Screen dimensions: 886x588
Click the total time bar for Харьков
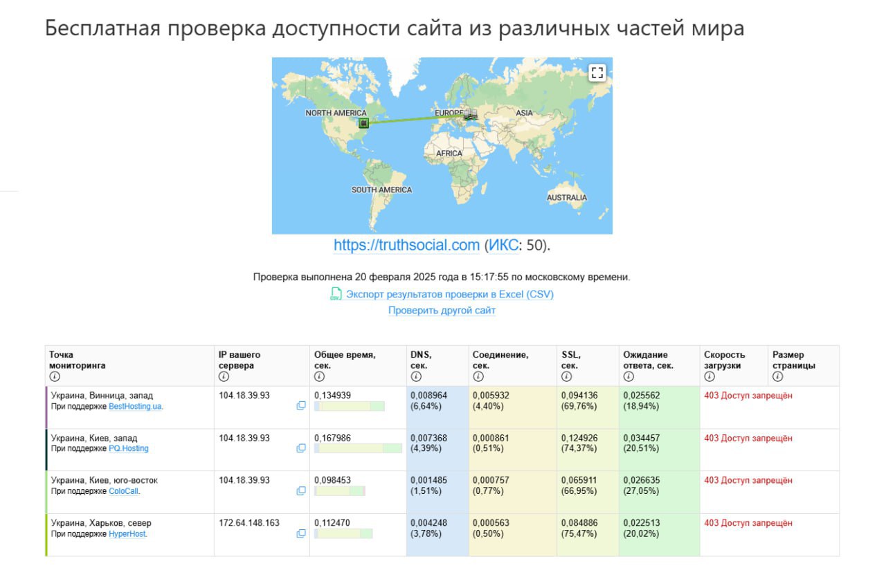[x=343, y=533]
